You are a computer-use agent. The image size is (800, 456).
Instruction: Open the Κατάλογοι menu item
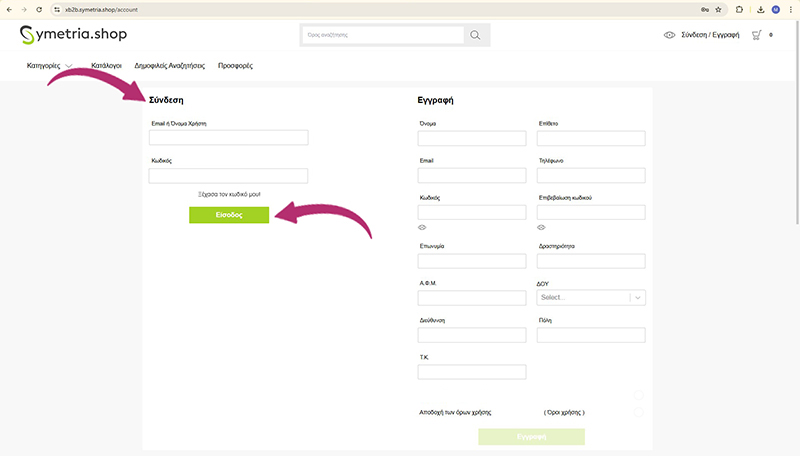tap(106, 66)
